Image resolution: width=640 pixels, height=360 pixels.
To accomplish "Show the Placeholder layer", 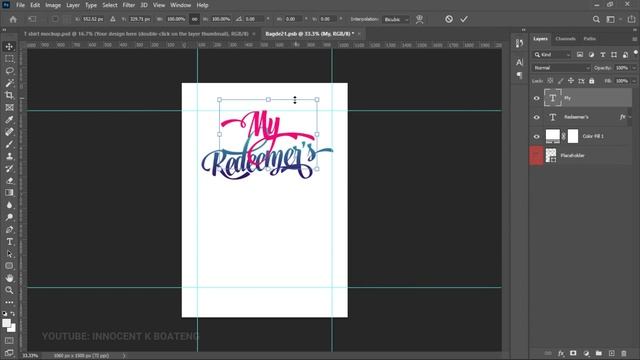I will point(537,156).
